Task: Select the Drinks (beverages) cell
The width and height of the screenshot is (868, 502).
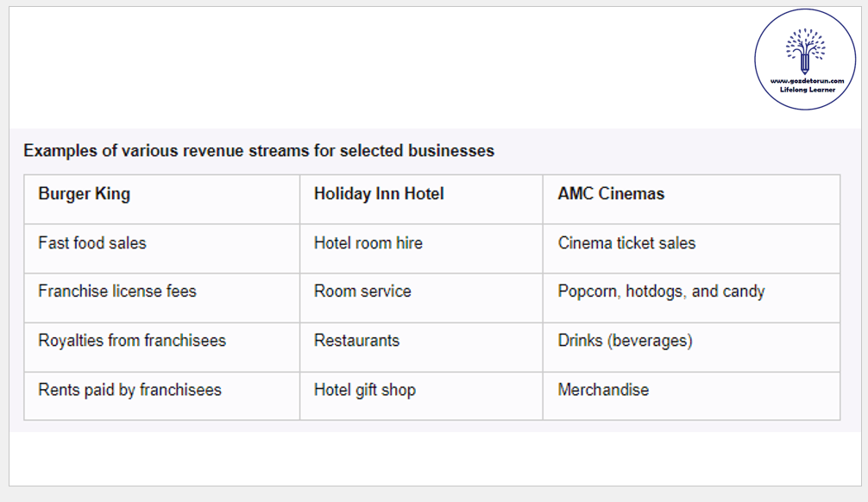Action: point(625,341)
